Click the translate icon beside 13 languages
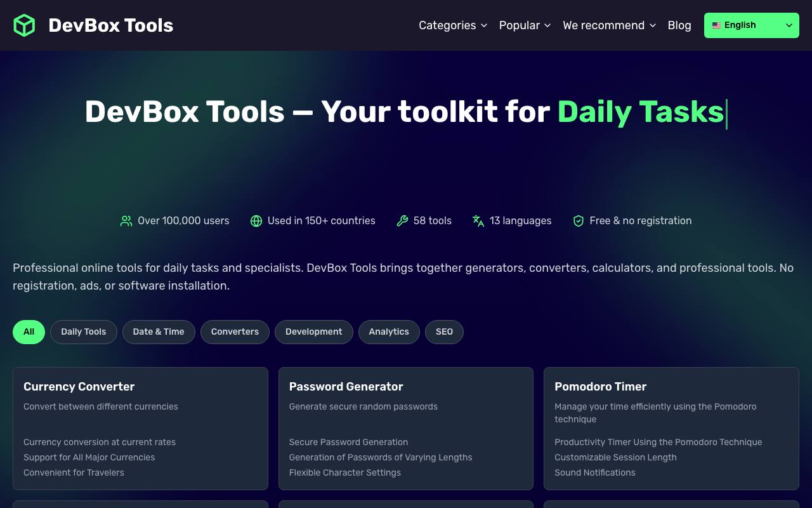This screenshot has width=812, height=508. 478,221
